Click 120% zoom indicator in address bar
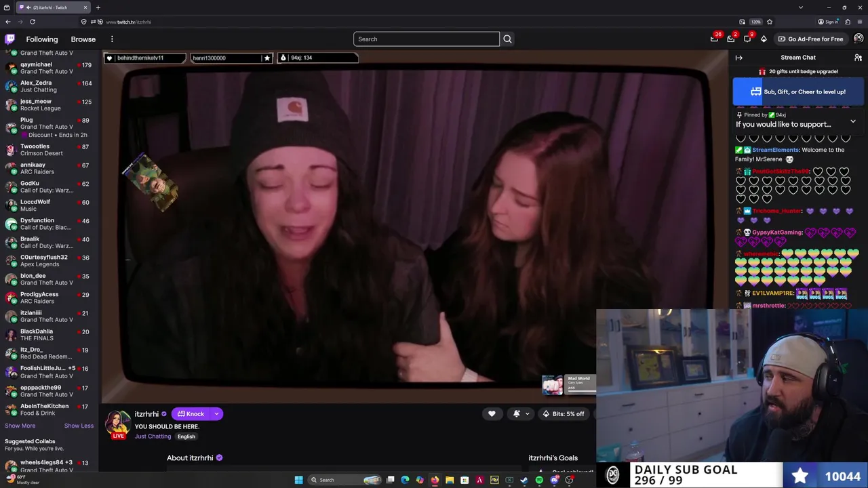Image resolution: width=868 pixels, height=488 pixels. click(x=755, y=22)
